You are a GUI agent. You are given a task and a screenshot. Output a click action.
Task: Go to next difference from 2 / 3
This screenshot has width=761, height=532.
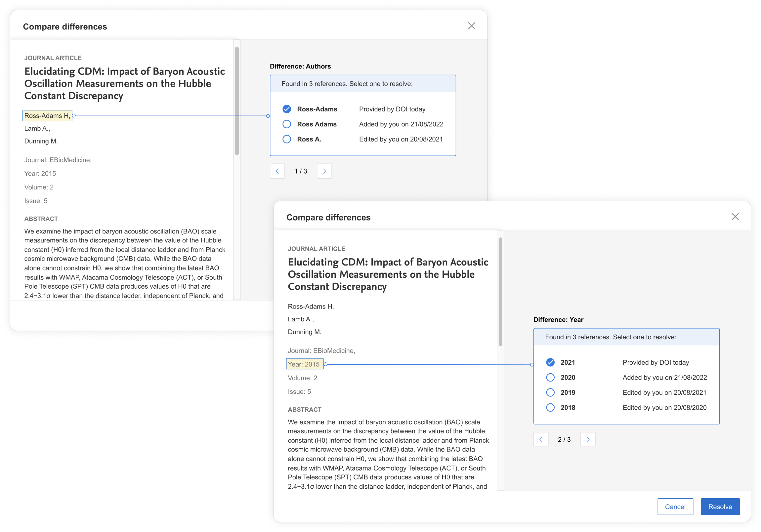pyautogui.click(x=587, y=439)
